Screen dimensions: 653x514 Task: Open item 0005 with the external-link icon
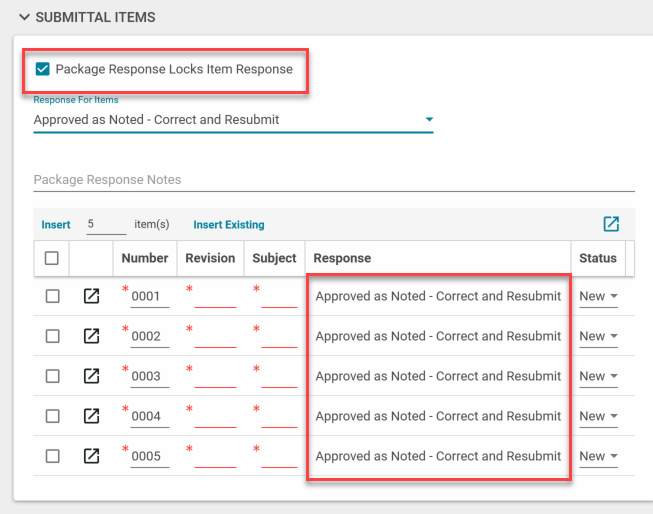91,456
